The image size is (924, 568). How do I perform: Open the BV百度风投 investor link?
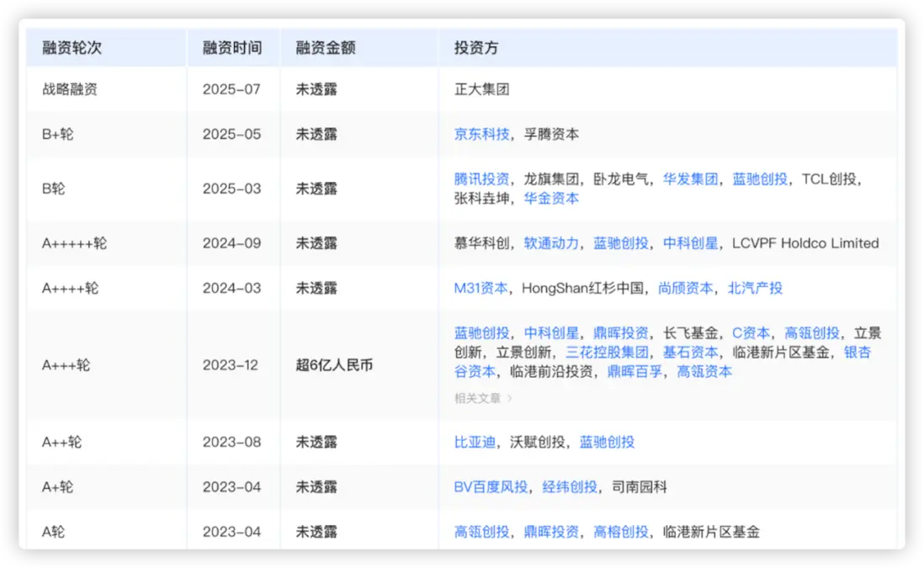[x=491, y=487]
